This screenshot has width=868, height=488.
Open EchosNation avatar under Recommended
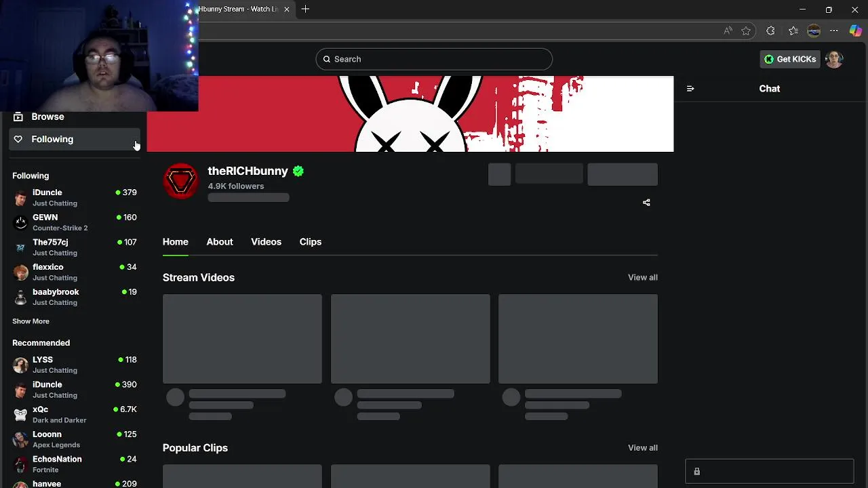coord(20,464)
